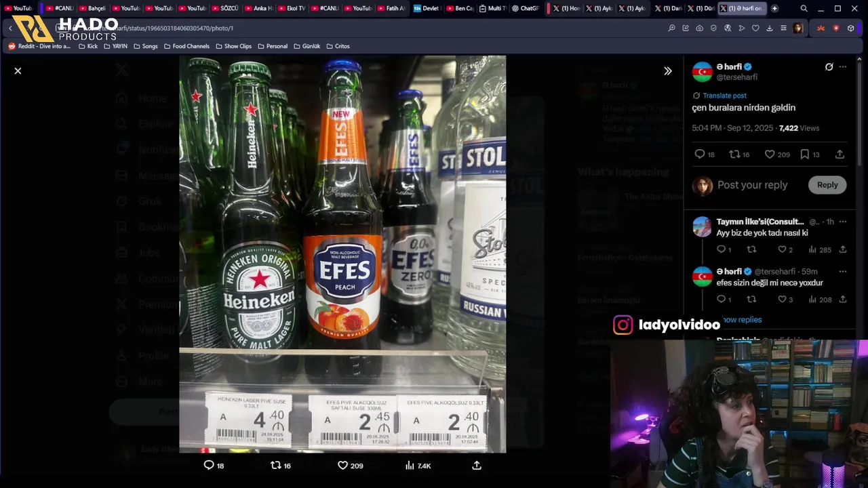Switch to the Ekol TV browser tab
The height and width of the screenshot is (488, 868).
click(x=290, y=8)
